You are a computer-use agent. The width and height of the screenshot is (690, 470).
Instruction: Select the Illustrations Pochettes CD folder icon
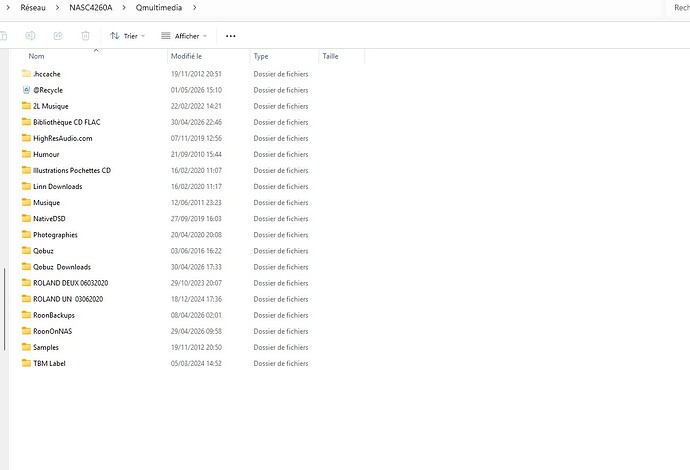point(26,170)
